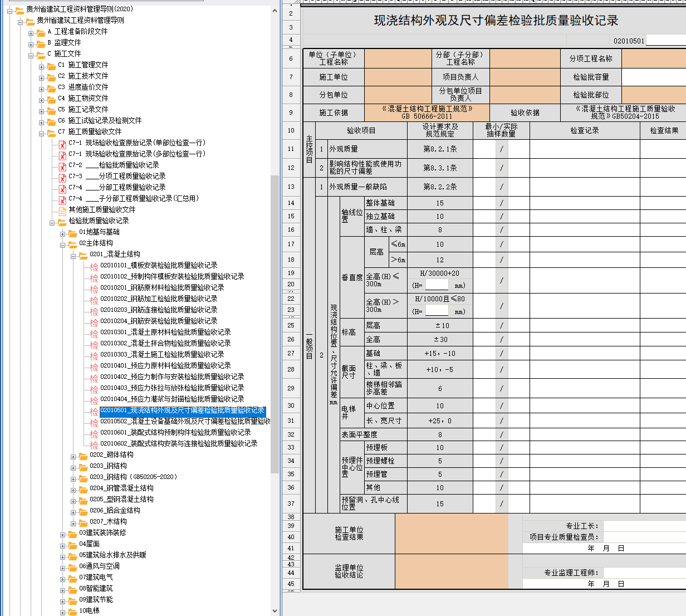This screenshot has height=616, width=686.
Task: Click the PDF icon of C7-3 分项工程质量验收记录
Action: (x=62, y=177)
